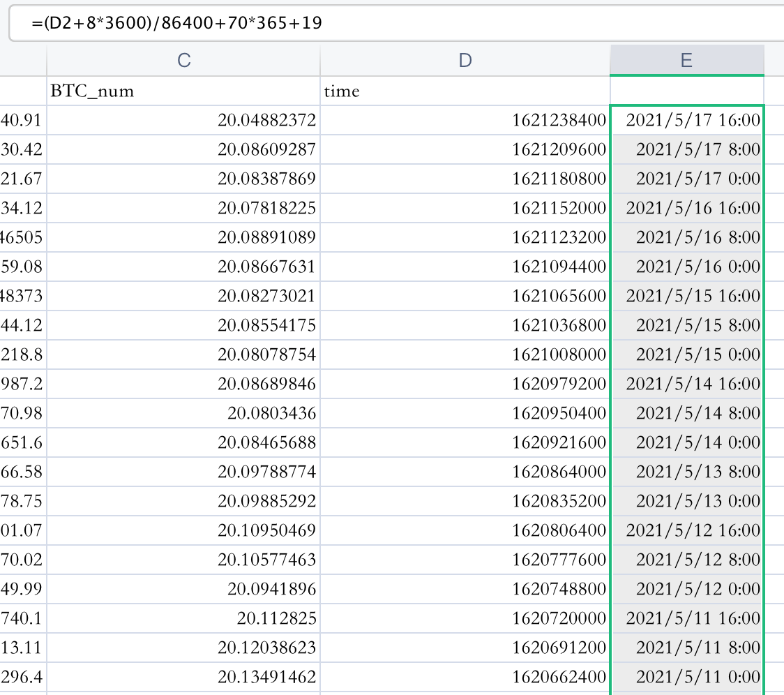Select date cell 2021/5/13 8:00

coord(687,472)
